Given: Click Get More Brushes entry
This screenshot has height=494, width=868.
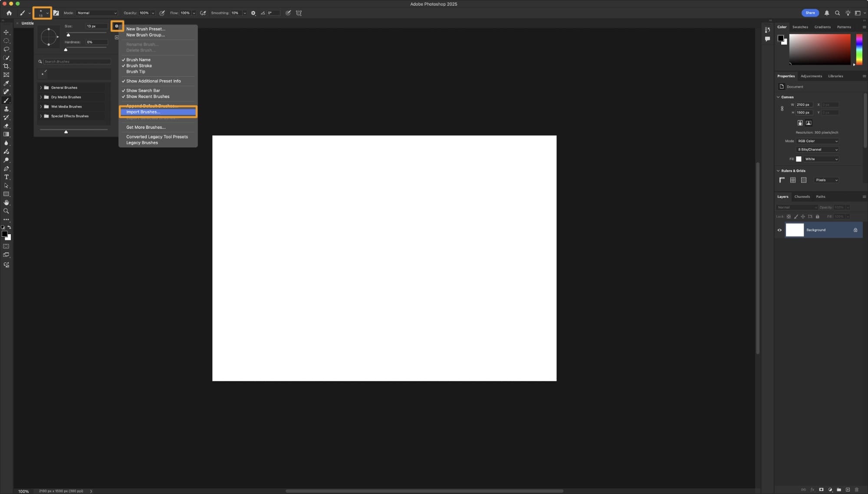Looking at the screenshot, I should coord(146,128).
